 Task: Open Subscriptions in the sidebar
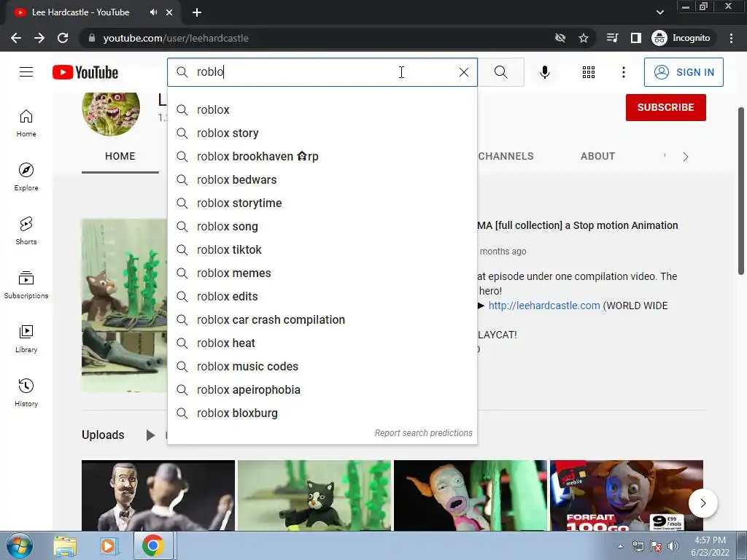click(x=26, y=285)
